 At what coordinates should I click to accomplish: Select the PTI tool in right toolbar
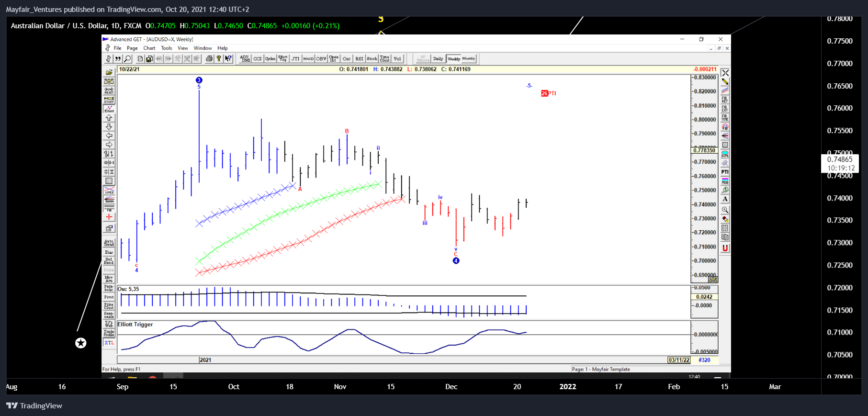[x=725, y=172]
